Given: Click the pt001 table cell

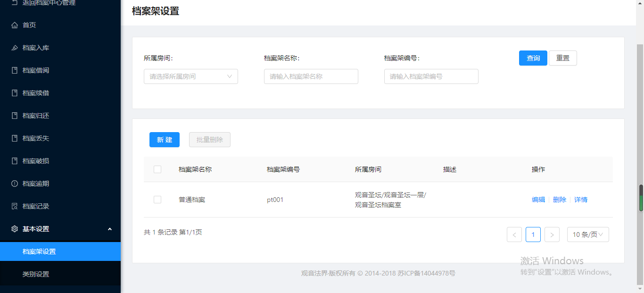Looking at the screenshot, I should [275, 200].
